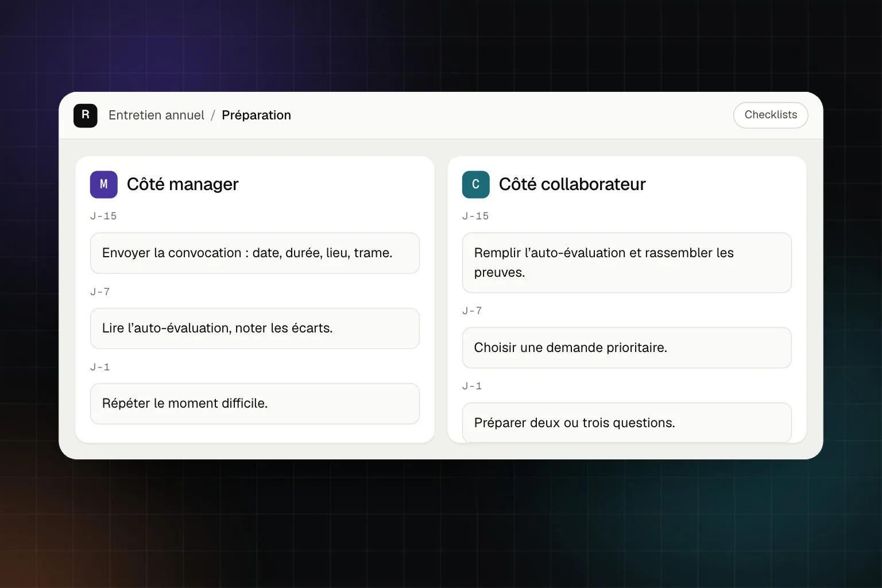Click J-15 label under Côté manager
882x588 pixels.
pos(103,216)
